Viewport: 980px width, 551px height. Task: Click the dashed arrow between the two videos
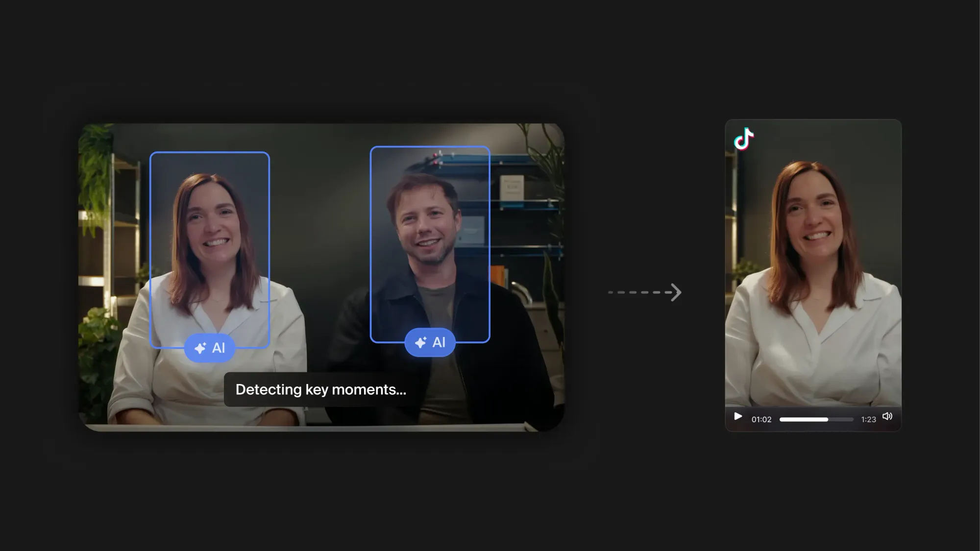[643, 291]
